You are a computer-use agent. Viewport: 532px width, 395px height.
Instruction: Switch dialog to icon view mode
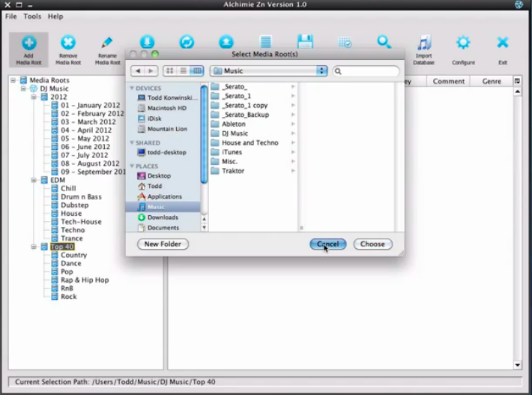(169, 70)
